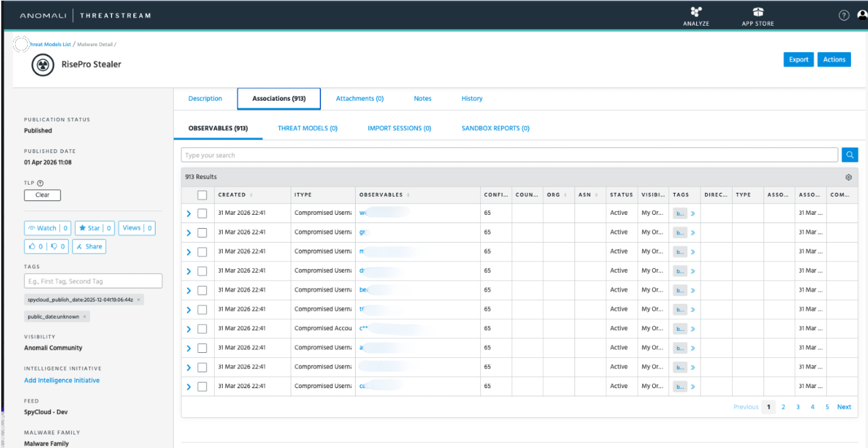Viewport: 868px width, 448px height.
Task: Expand the 'm' observable row chevron
Action: pos(188,252)
